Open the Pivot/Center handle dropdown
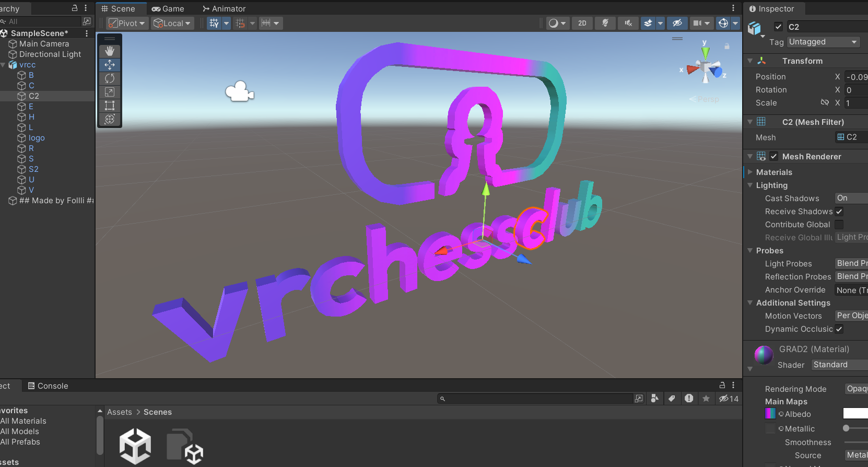The image size is (868, 467). tap(127, 23)
